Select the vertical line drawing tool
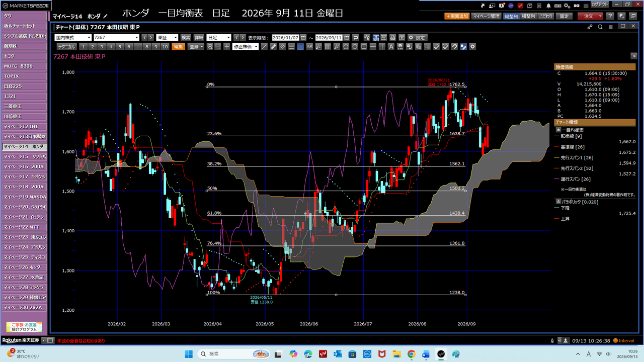This screenshot has height=362, width=644. 382,47
